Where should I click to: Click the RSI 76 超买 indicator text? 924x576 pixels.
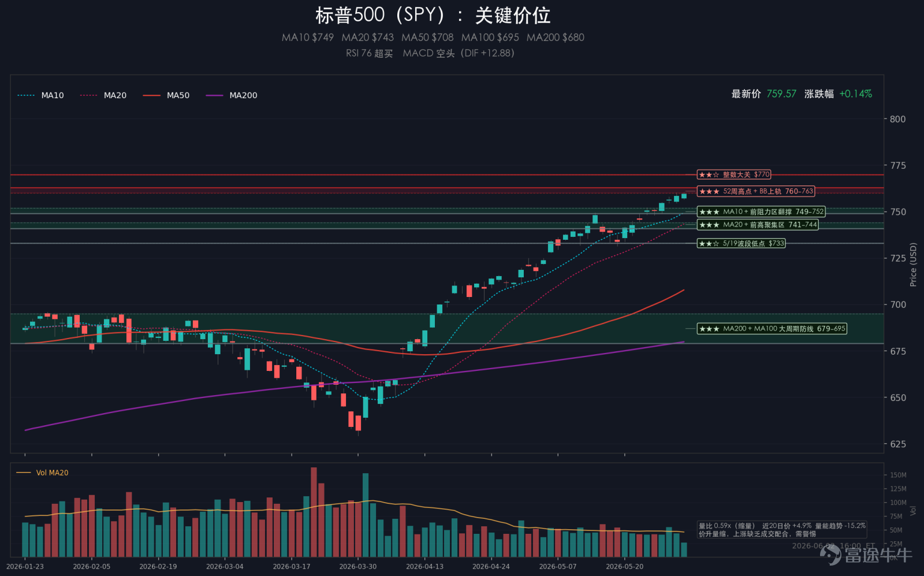click(370, 53)
